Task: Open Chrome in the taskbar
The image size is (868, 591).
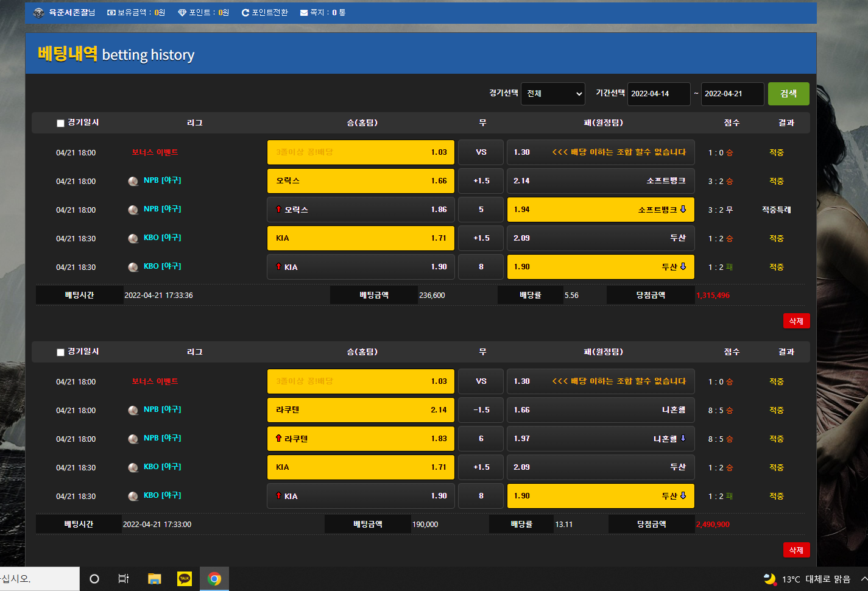Action: coord(214,579)
